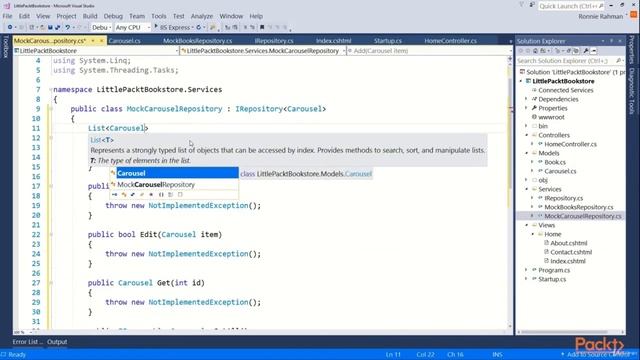Switch to the HomeController.cs tab
The height and width of the screenshot is (360, 640).
451,41
